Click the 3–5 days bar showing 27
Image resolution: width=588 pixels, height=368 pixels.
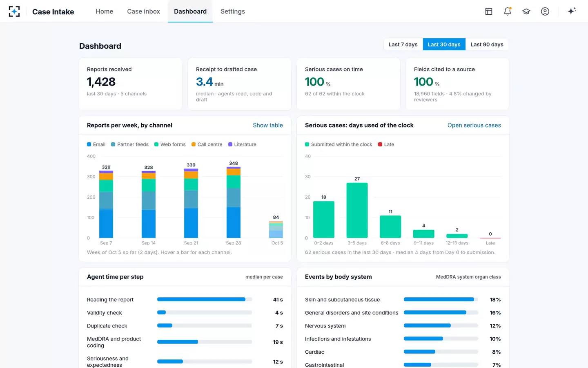[x=357, y=210]
